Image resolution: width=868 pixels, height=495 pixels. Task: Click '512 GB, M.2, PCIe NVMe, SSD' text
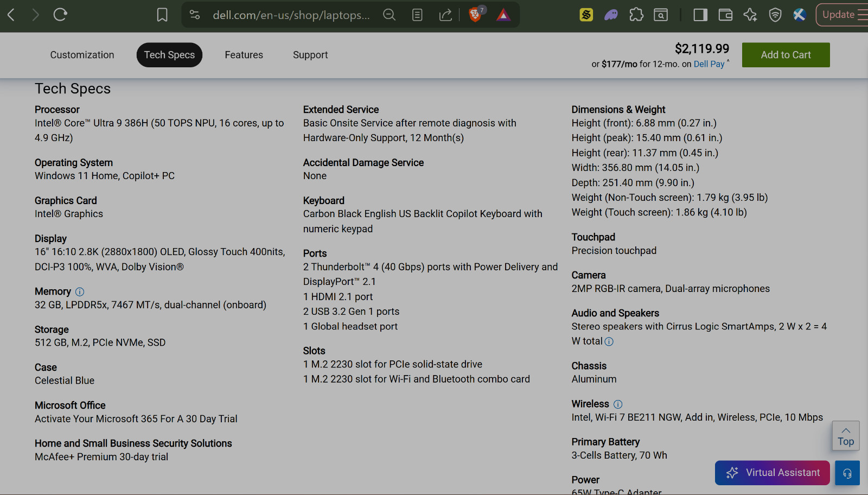coord(100,342)
